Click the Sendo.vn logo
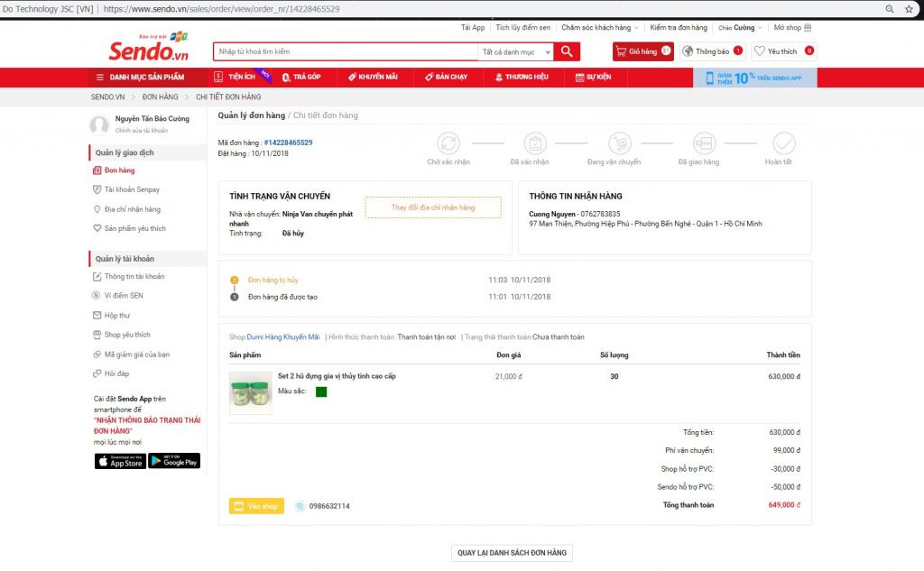Image resolution: width=924 pixels, height=571 pixels. pyautogui.click(x=148, y=51)
